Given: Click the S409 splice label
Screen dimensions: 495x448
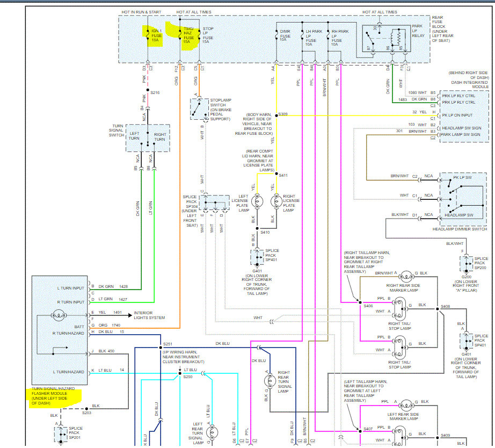Looking at the screenshot, I should pyautogui.click(x=446, y=435).
